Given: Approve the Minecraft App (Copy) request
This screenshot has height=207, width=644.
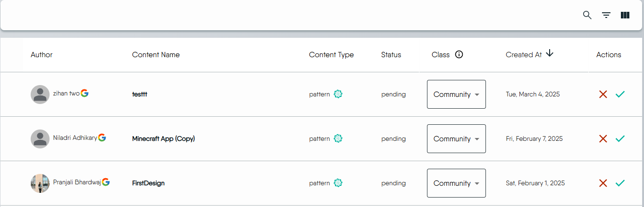Looking at the screenshot, I should (x=620, y=139).
